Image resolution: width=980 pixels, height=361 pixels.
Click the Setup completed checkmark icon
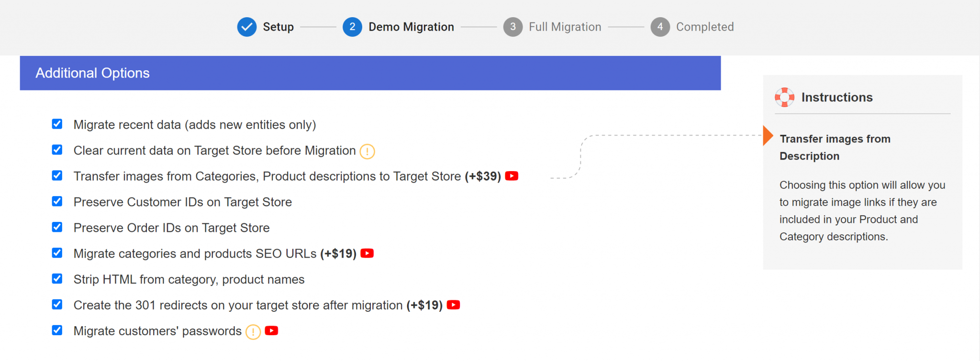pos(246,27)
